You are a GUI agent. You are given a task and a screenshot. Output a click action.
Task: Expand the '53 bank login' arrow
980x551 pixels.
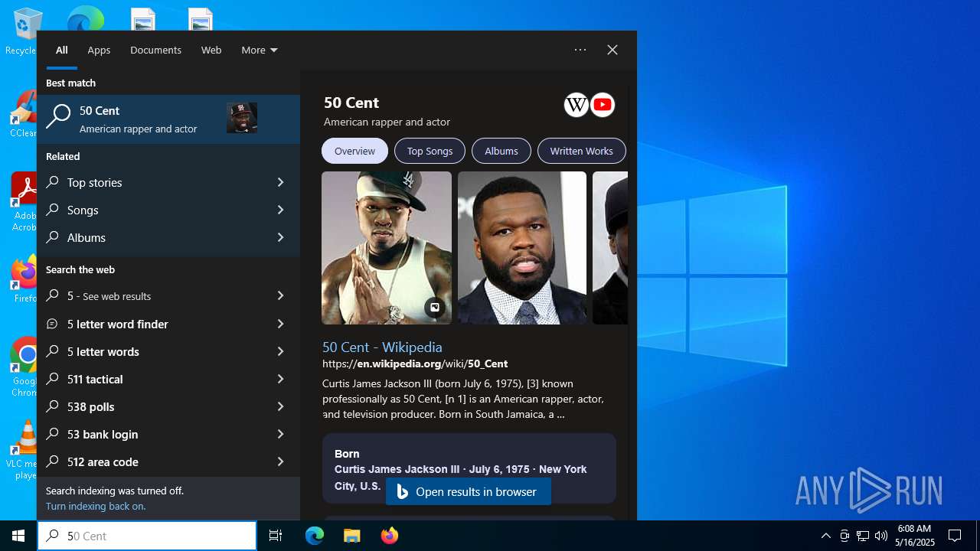[280, 434]
